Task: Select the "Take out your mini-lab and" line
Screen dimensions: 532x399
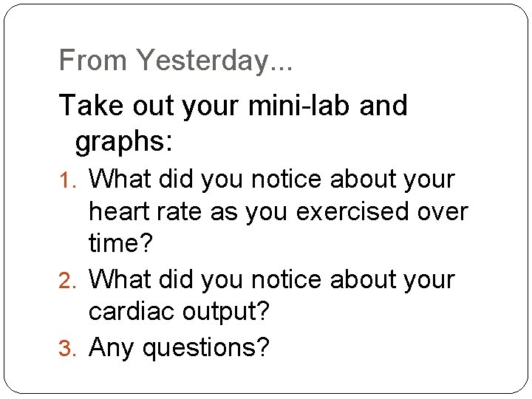Action: click(233, 106)
